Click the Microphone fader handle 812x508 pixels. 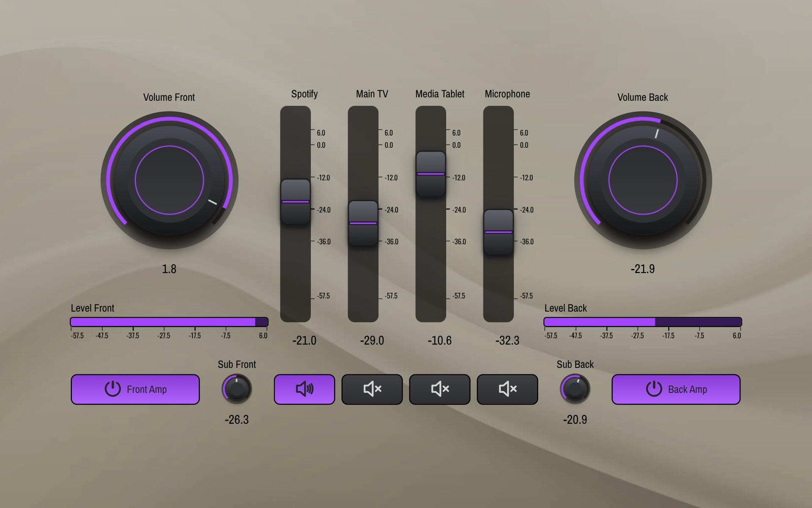[x=498, y=232]
